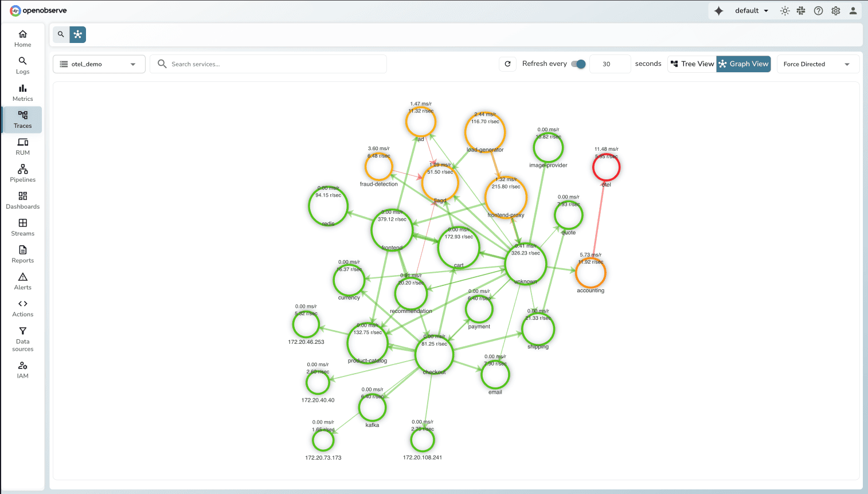Click the settings gear in the top bar
Image resolution: width=868 pixels, height=494 pixels.
835,10
